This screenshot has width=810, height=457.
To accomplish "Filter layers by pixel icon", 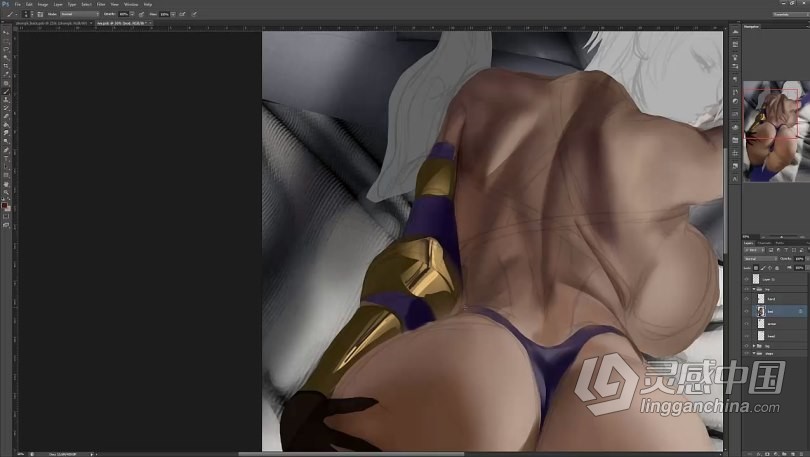I will (x=771, y=250).
